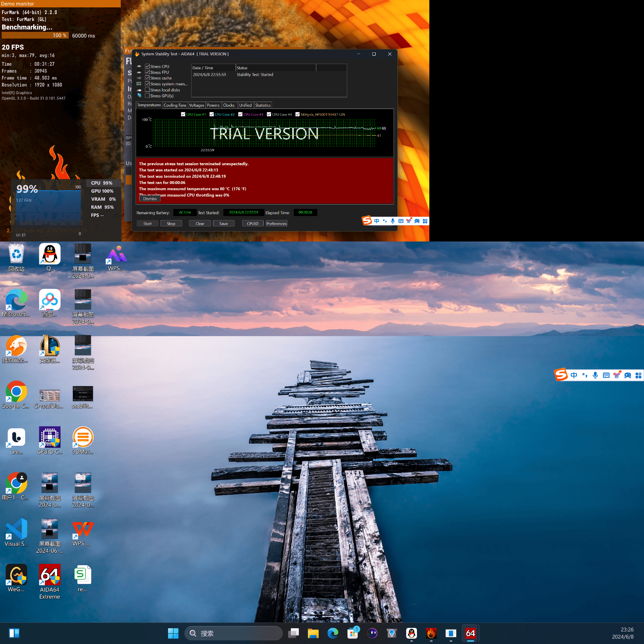This screenshot has height=644, width=644.
Task: Open AIDA64 Extreme desktop shortcut
Action: 50,575
